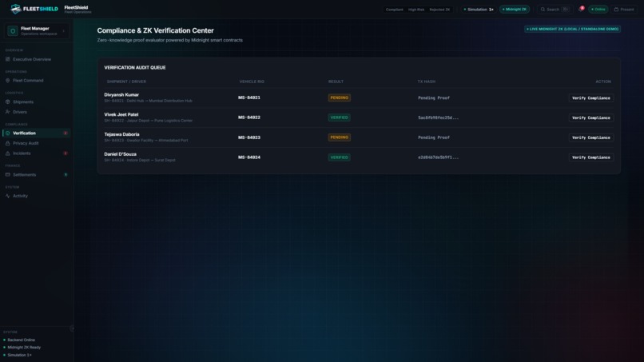The height and width of the screenshot is (362, 644).
Task: Click PENDING badge for MS-84921
Action: point(340,97)
